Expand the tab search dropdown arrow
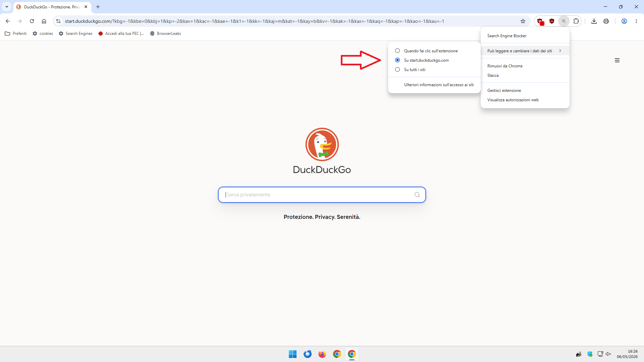Viewport: 644px width, 362px height. coord(7,7)
